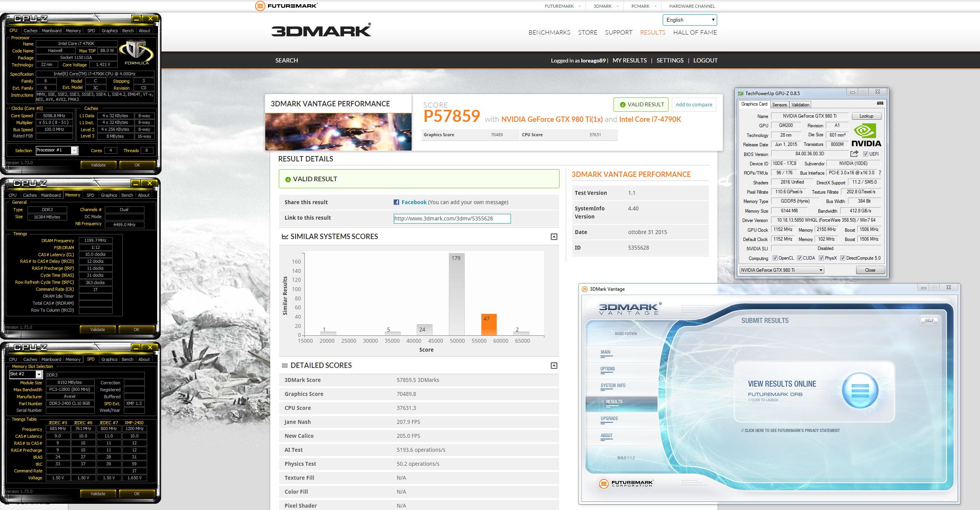The width and height of the screenshot is (980, 510).
Task: Toggle the CUDA checkbox
Action: pyautogui.click(x=799, y=258)
